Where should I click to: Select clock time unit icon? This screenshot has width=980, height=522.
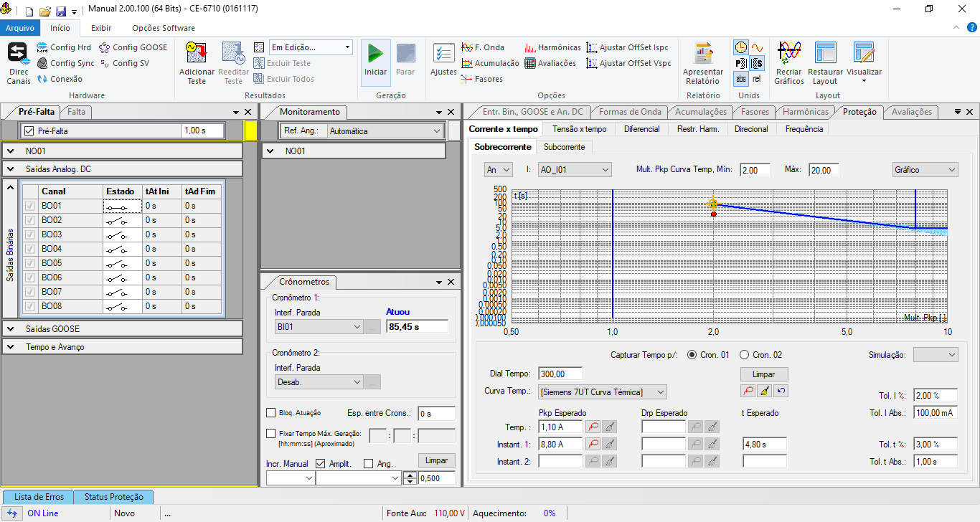741,47
